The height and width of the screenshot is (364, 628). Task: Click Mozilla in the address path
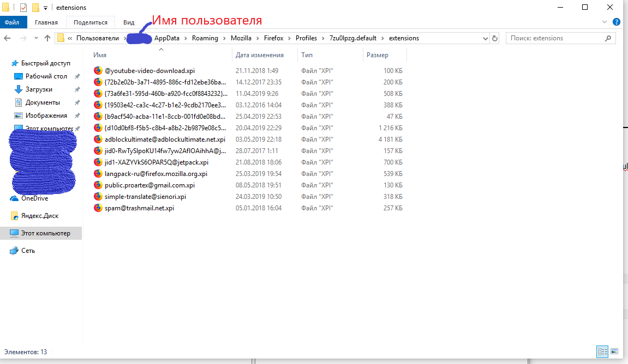(x=241, y=38)
